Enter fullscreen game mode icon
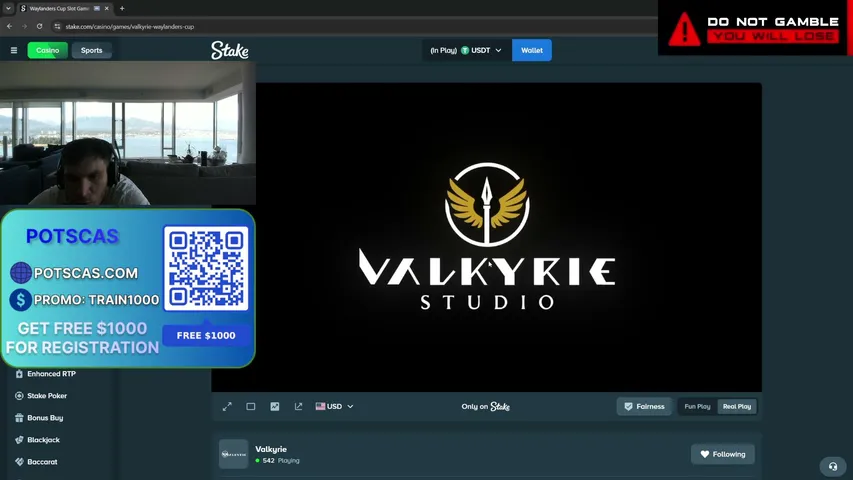Image resolution: width=853 pixels, height=480 pixels. click(x=227, y=407)
